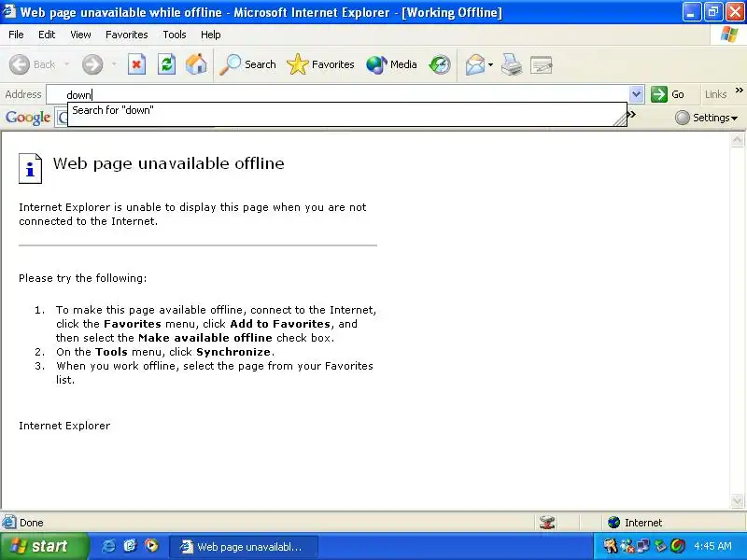747x560 pixels.
Task: Click the Internet zone status bar indicator
Action: tap(636, 523)
